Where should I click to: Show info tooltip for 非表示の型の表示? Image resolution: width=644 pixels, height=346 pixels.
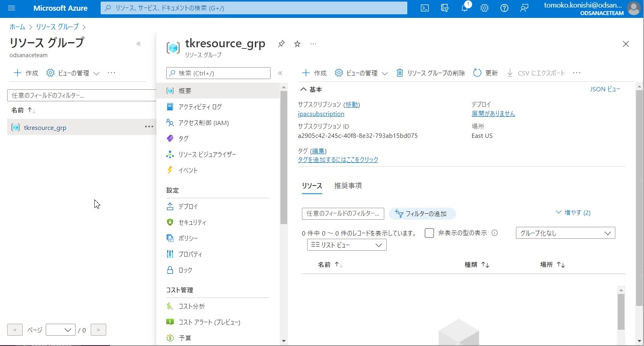click(495, 233)
